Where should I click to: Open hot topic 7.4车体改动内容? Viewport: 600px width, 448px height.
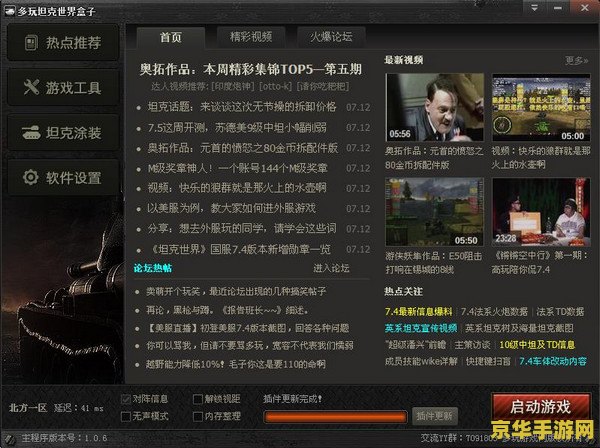coord(553,362)
